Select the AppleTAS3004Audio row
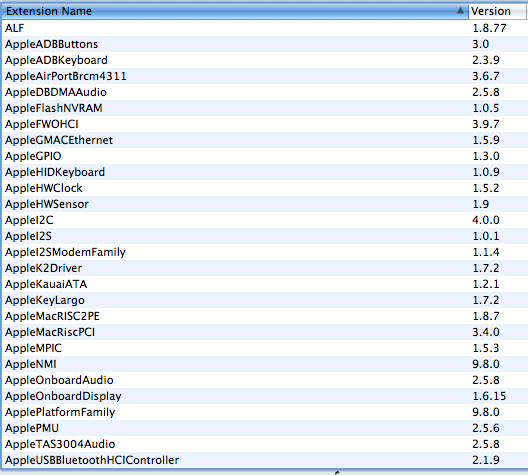Viewport: 528px width, 475px height. click(x=265, y=444)
